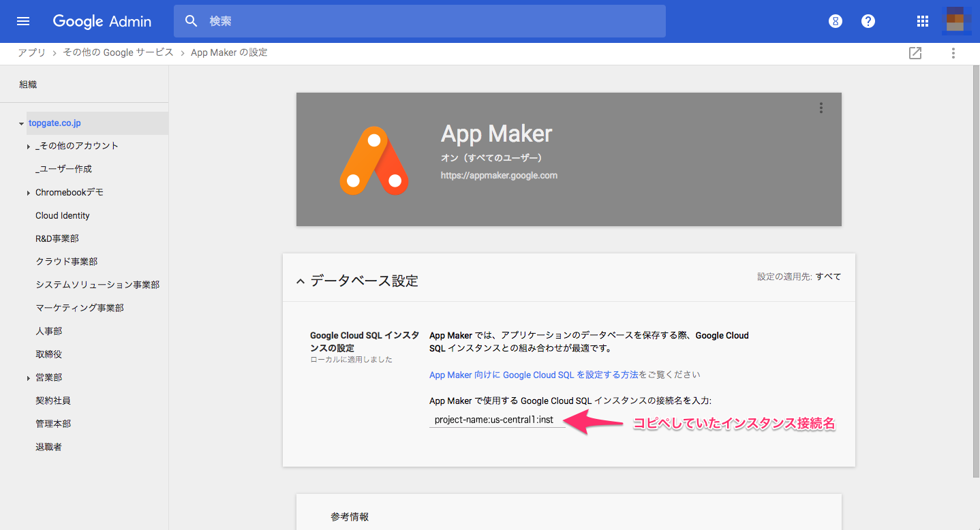
Task: Expand _その他のアカウント arrow
Action: click(x=29, y=146)
